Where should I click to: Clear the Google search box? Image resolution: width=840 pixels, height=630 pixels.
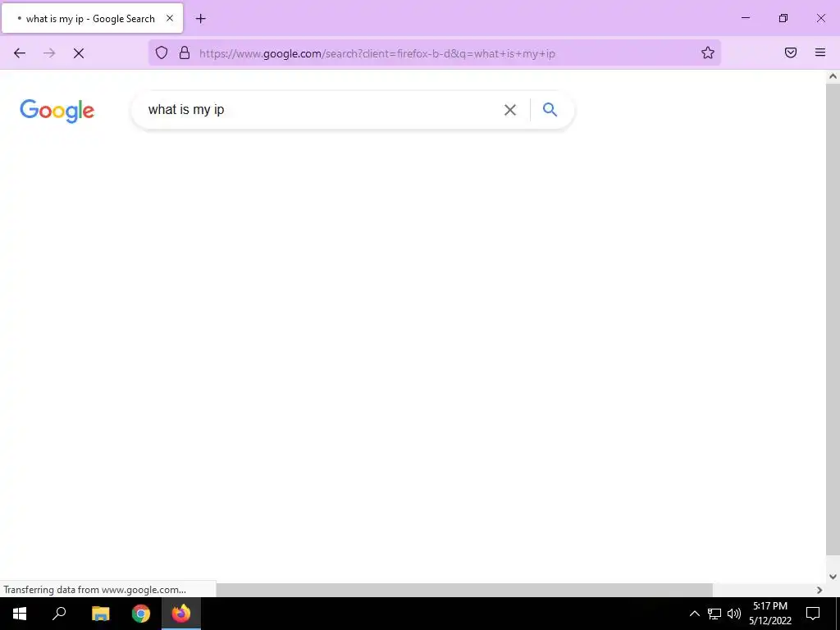[x=510, y=110]
